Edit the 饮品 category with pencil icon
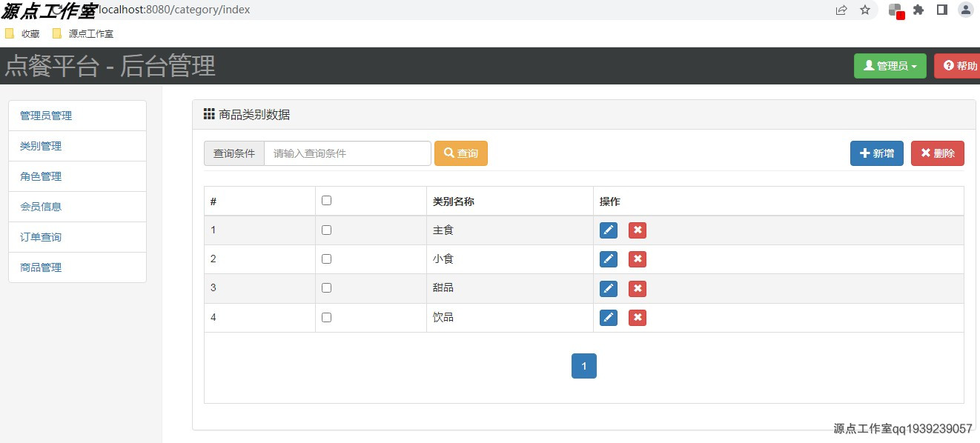 tap(608, 317)
